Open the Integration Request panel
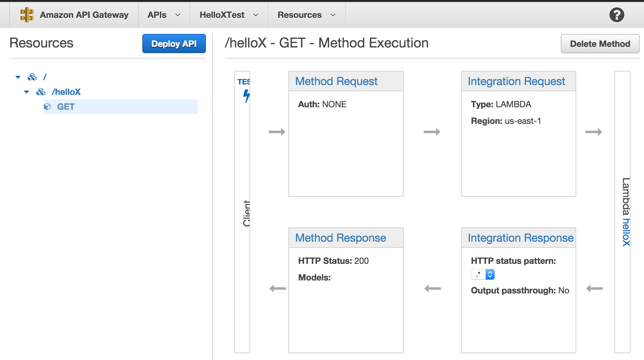 click(x=516, y=81)
